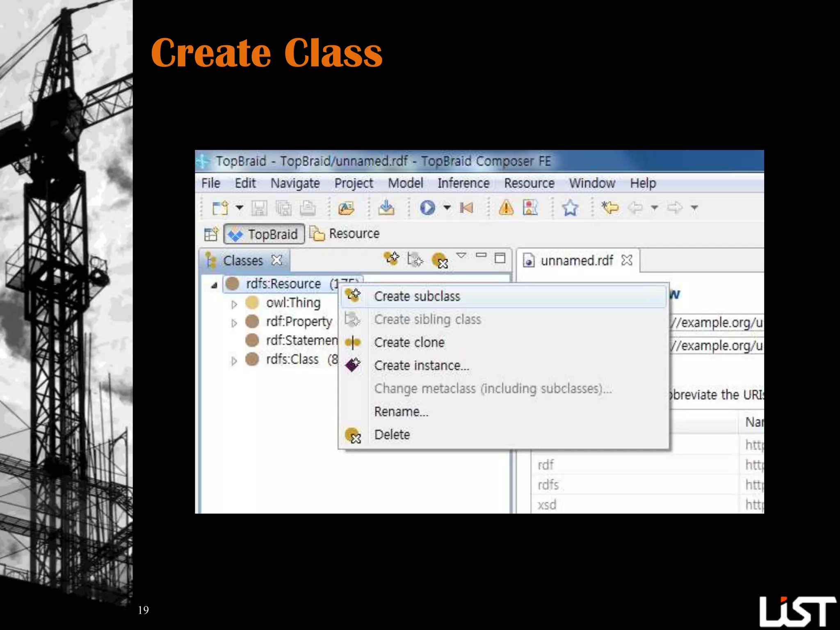Open the Edit menu
Viewport: 840px width, 630px height.
245,183
